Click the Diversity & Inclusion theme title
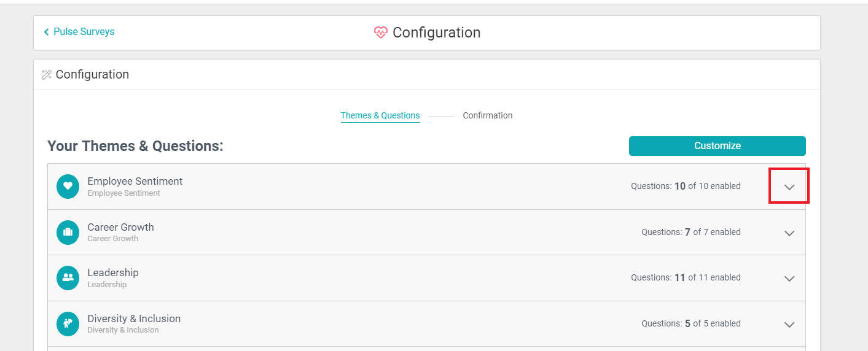The width and height of the screenshot is (868, 351). pos(134,318)
